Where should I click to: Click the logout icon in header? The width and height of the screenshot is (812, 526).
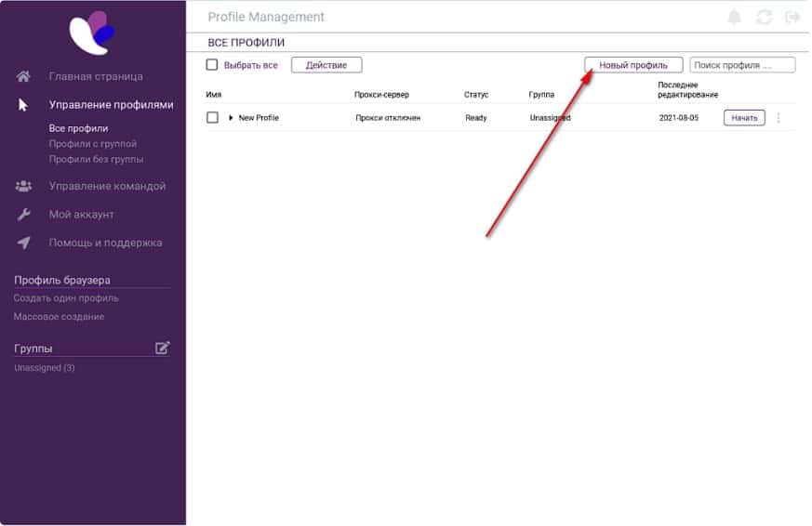pos(792,18)
